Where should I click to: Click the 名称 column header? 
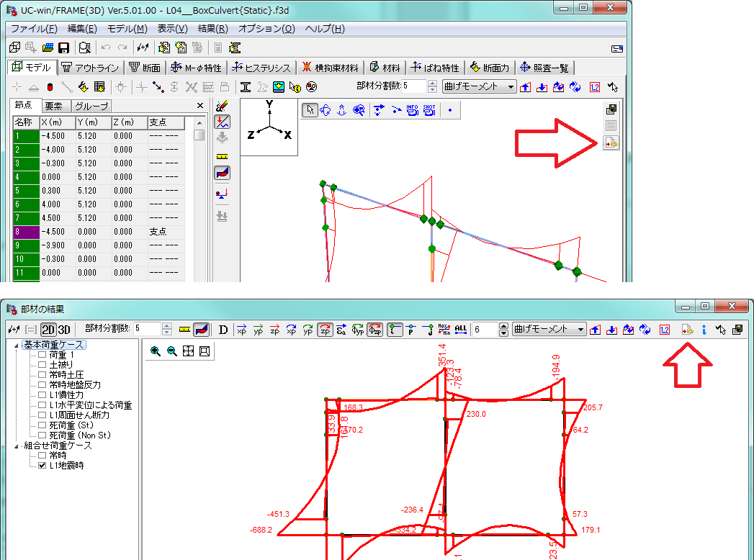pyautogui.click(x=26, y=122)
